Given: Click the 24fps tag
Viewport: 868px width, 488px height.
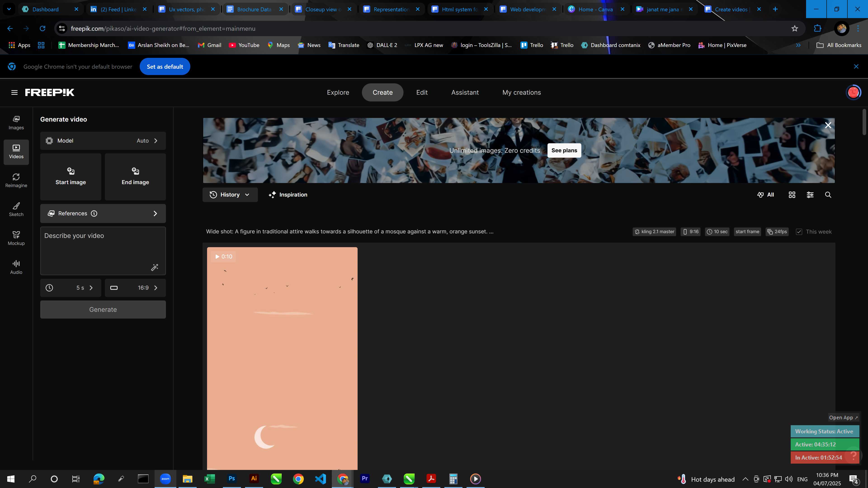Looking at the screenshot, I should (777, 232).
